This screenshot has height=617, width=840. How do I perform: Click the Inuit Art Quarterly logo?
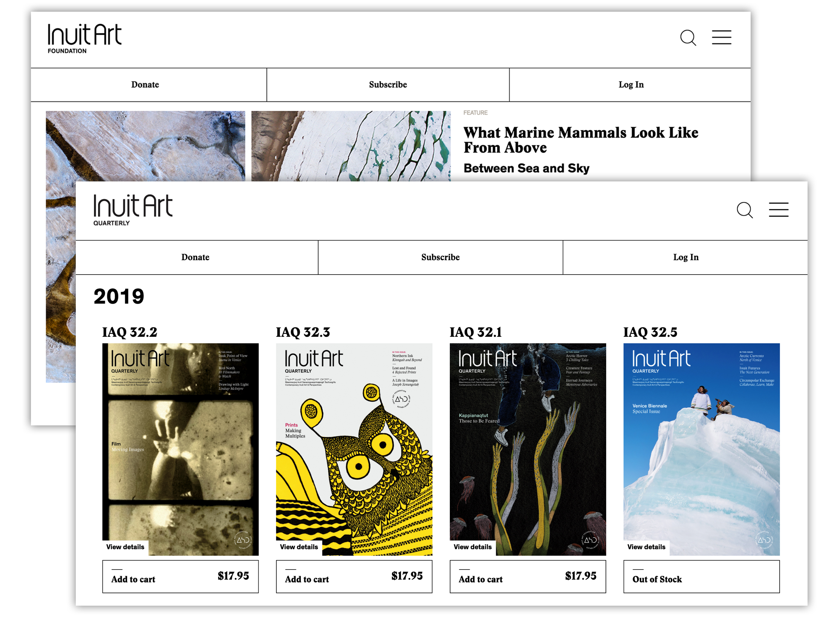[x=133, y=210]
